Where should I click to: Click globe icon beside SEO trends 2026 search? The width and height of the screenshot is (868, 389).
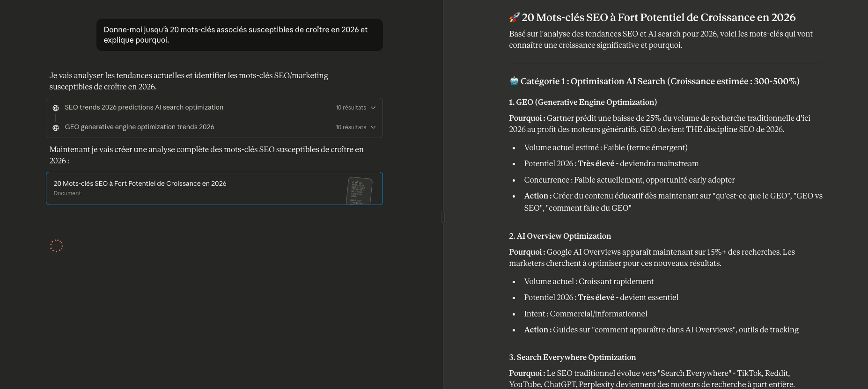(x=56, y=108)
